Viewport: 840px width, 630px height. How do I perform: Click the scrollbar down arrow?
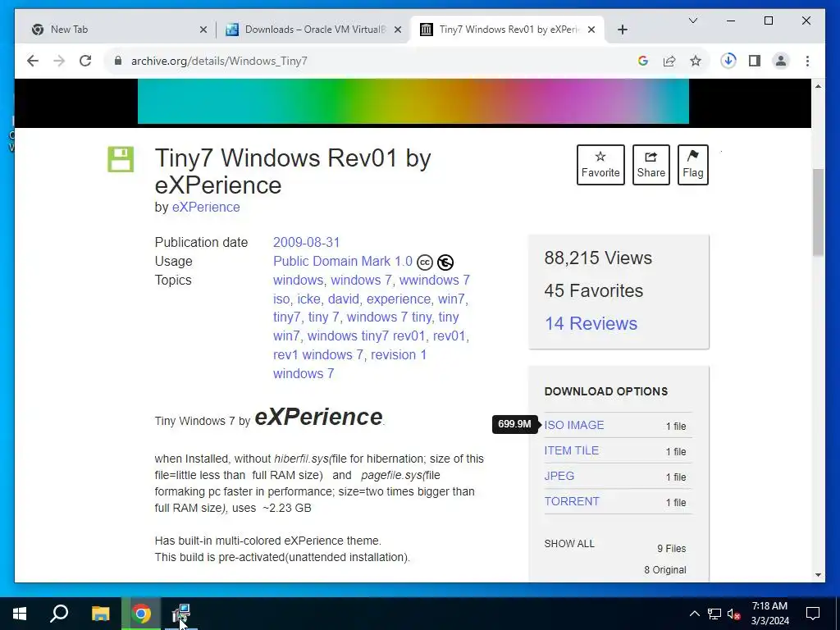point(818,575)
